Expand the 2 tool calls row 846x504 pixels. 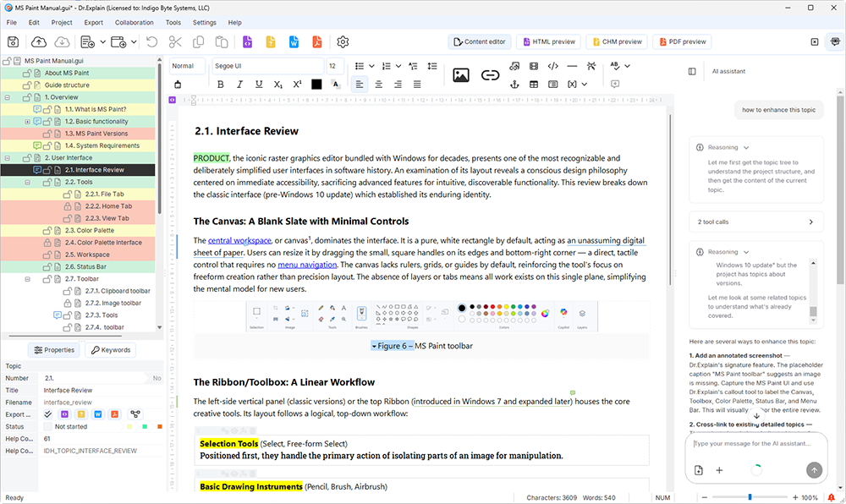tap(755, 222)
